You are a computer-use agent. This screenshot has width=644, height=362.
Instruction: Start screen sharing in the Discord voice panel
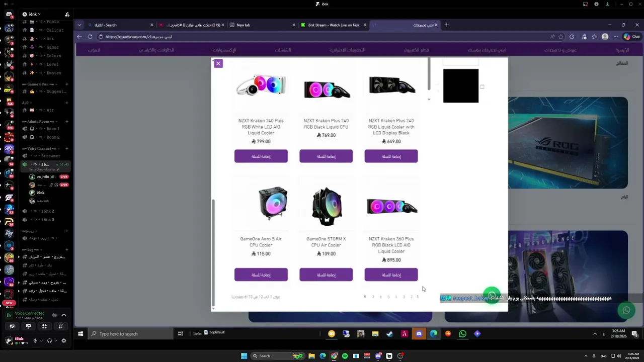click(x=28, y=326)
